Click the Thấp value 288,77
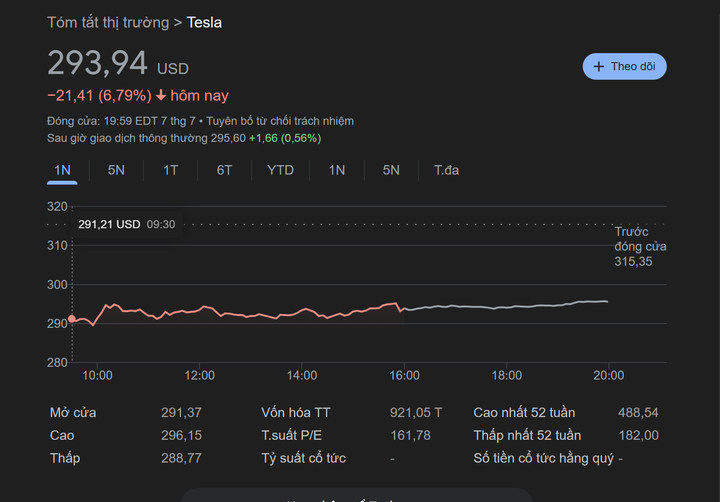 tap(181, 458)
